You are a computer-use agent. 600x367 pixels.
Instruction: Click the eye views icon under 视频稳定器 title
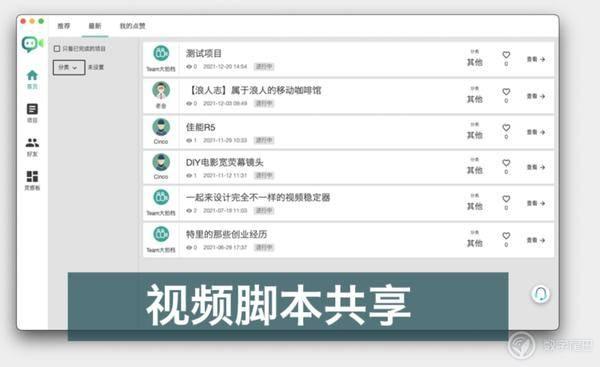189,211
